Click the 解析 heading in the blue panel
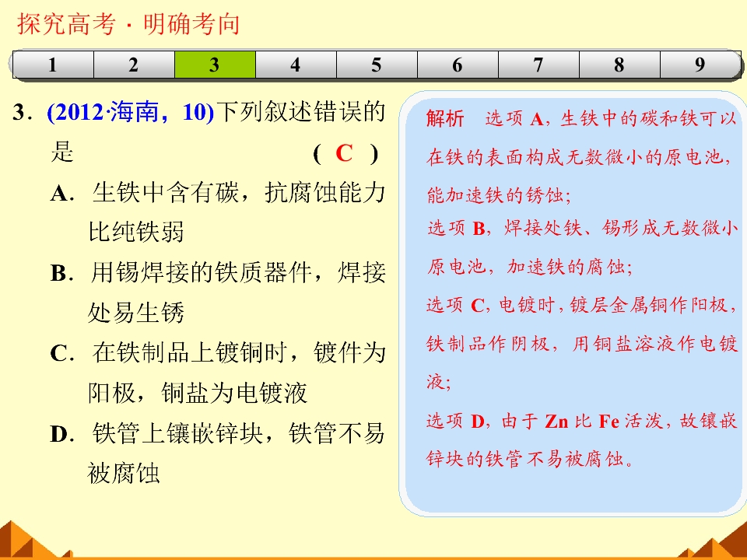 pyautogui.click(x=445, y=118)
